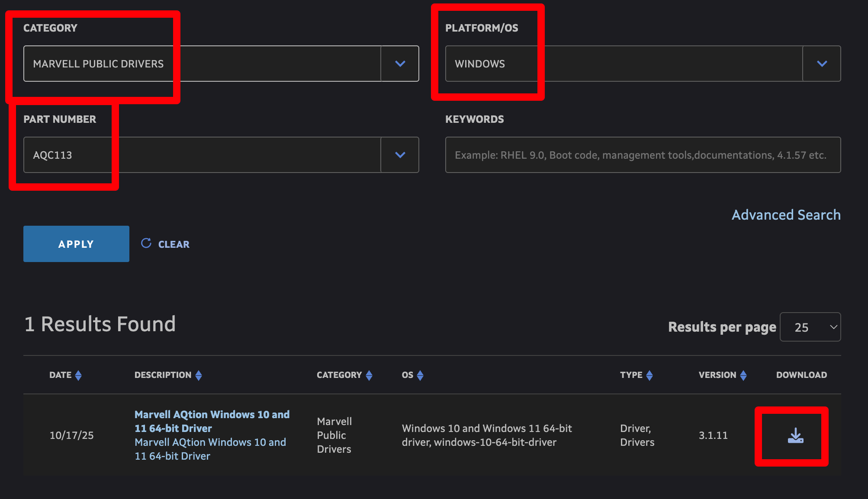Sort results by Description arrows icon
868x499 pixels.
199,375
